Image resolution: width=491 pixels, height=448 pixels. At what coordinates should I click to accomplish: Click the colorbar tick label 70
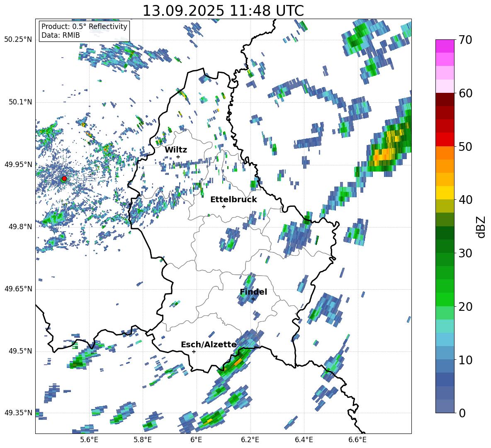click(465, 40)
